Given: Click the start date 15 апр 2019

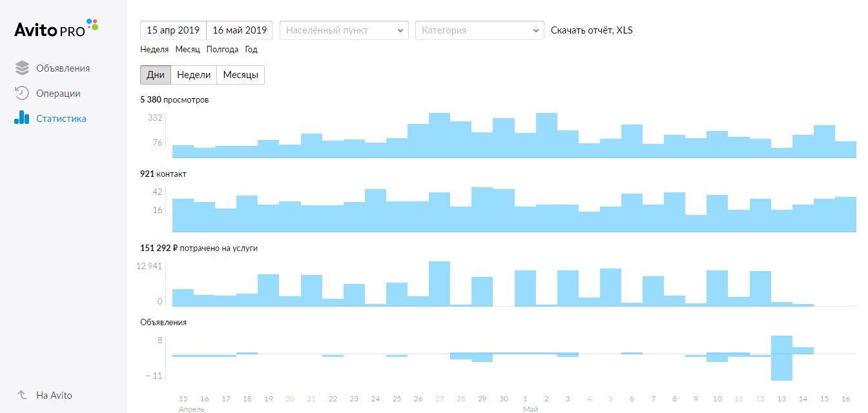Looking at the screenshot, I should pyautogui.click(x=173, y=30).
